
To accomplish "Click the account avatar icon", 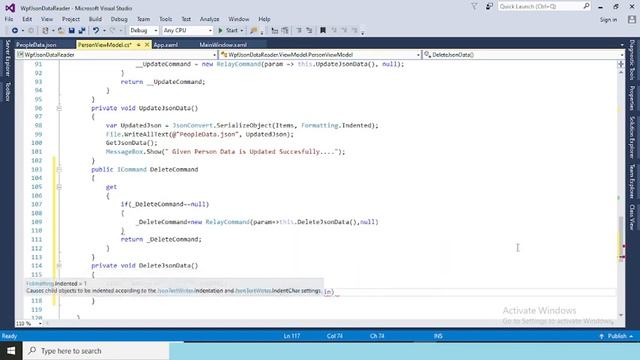I will click(x=632, y=19).
